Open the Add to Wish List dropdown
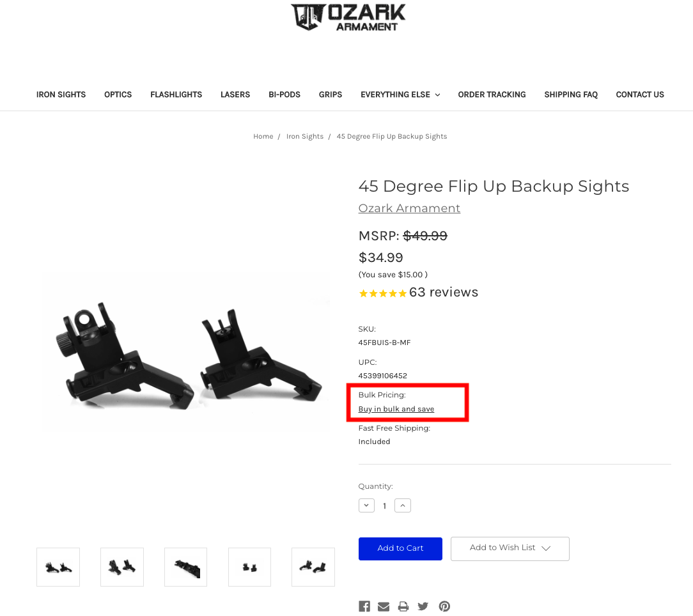 point(510,549)
